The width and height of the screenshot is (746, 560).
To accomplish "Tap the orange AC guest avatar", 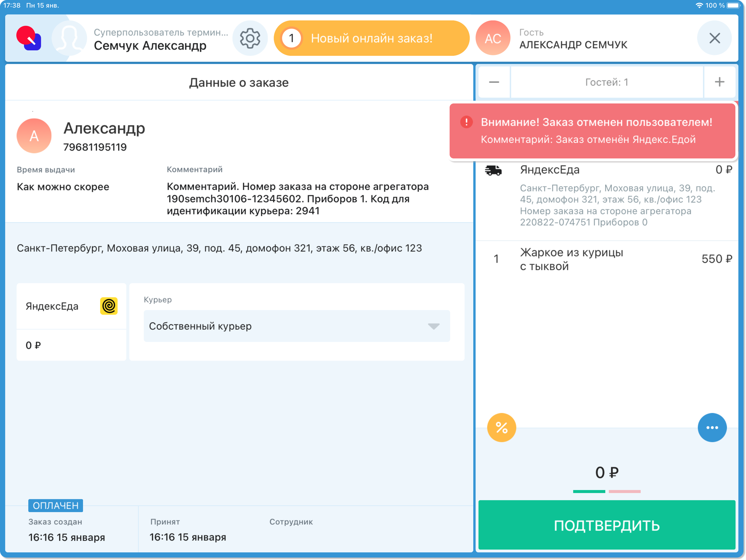I will pos(493,38).
